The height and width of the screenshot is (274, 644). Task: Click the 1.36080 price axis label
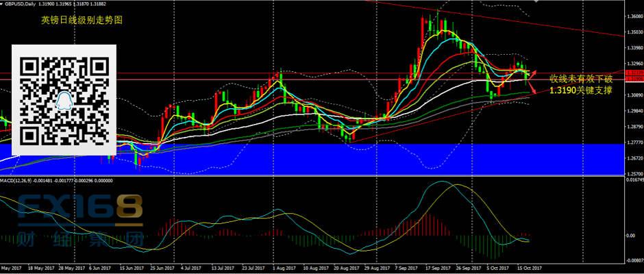click(634, 16)
